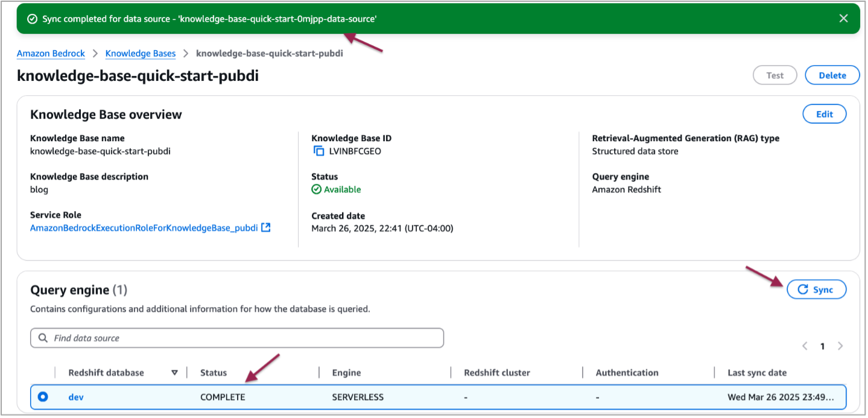
Task: Click the Test button
Action: click(x=775, y=75)
